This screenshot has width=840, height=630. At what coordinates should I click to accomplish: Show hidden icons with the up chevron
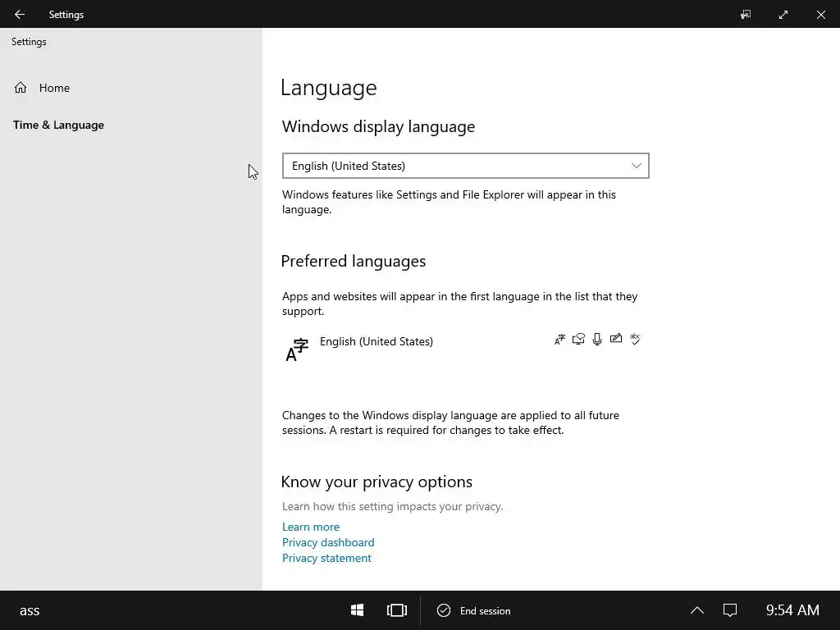(697, 610)
